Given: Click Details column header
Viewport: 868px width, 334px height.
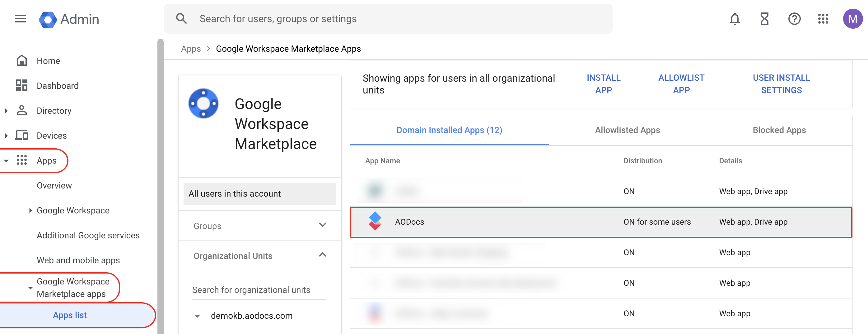Looking at the screenshot, I should click(730, 160).
